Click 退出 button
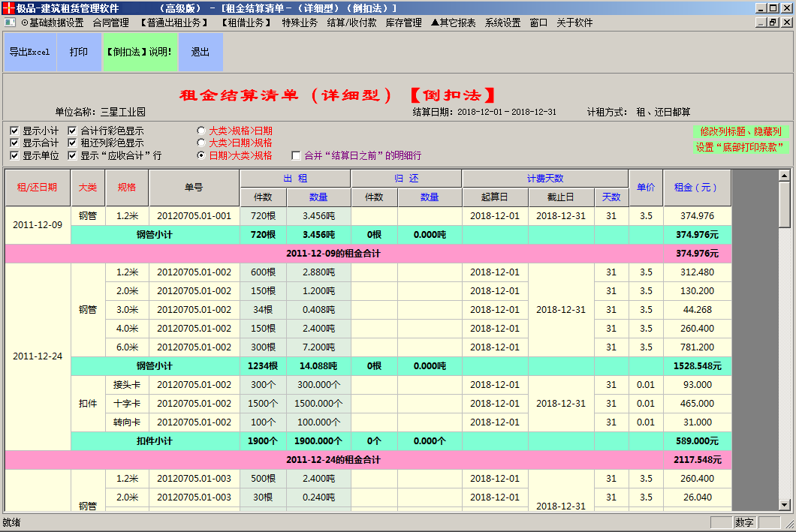Viewport: 796px width, 532px height. [x=201, y=52]
